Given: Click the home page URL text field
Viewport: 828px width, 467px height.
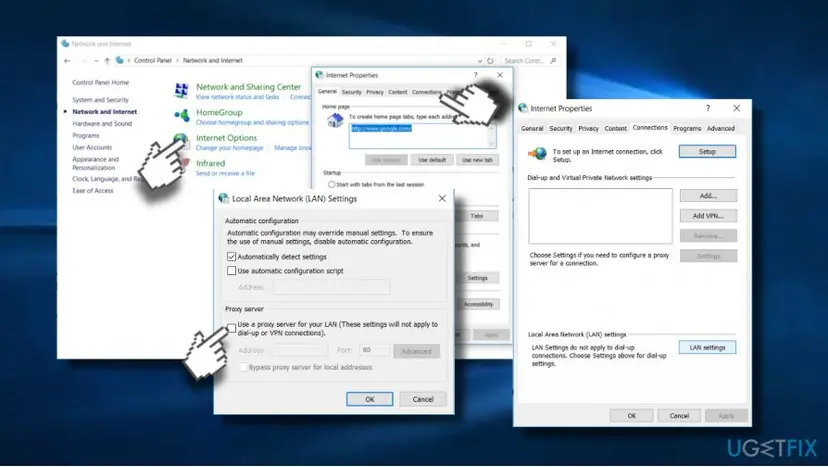Looking at the screenshot, I should [x=422, y=136].
